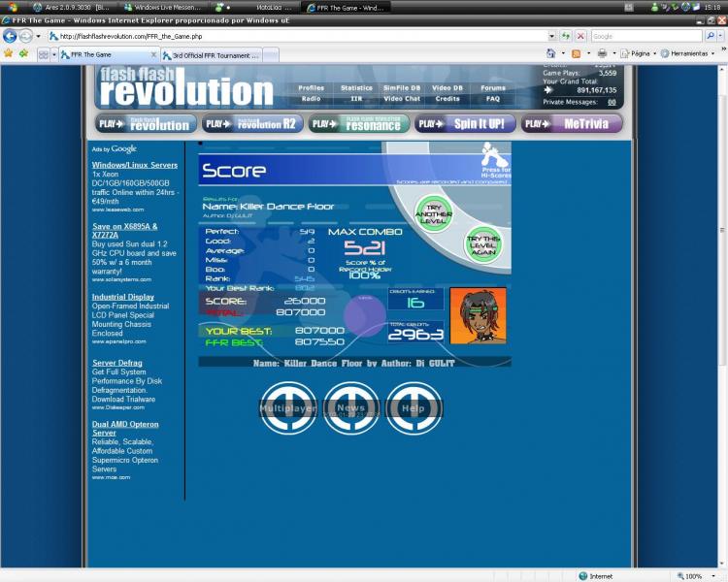728x582 pixels.
Task: Open the Página dropdown menu
Action: point(640,54)
